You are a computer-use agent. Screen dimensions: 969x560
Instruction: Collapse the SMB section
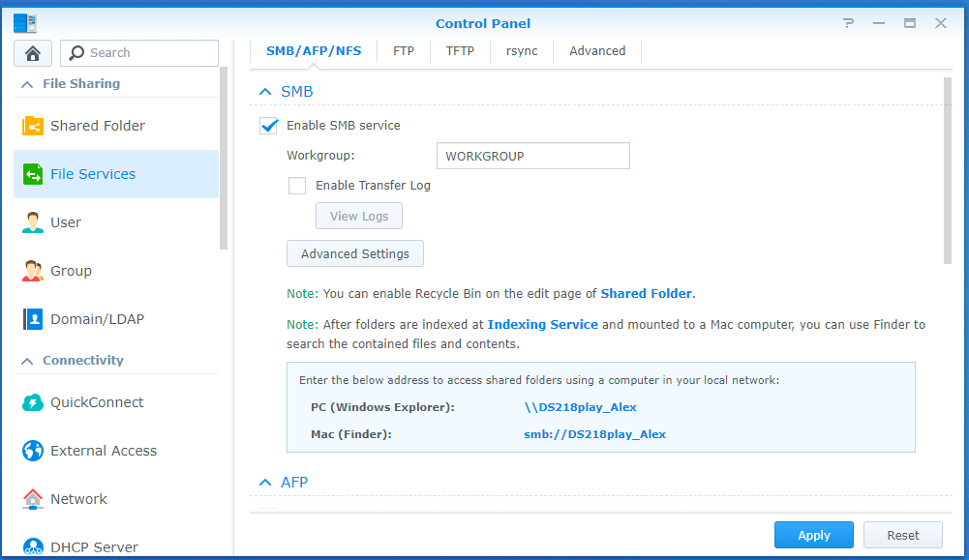265,92
